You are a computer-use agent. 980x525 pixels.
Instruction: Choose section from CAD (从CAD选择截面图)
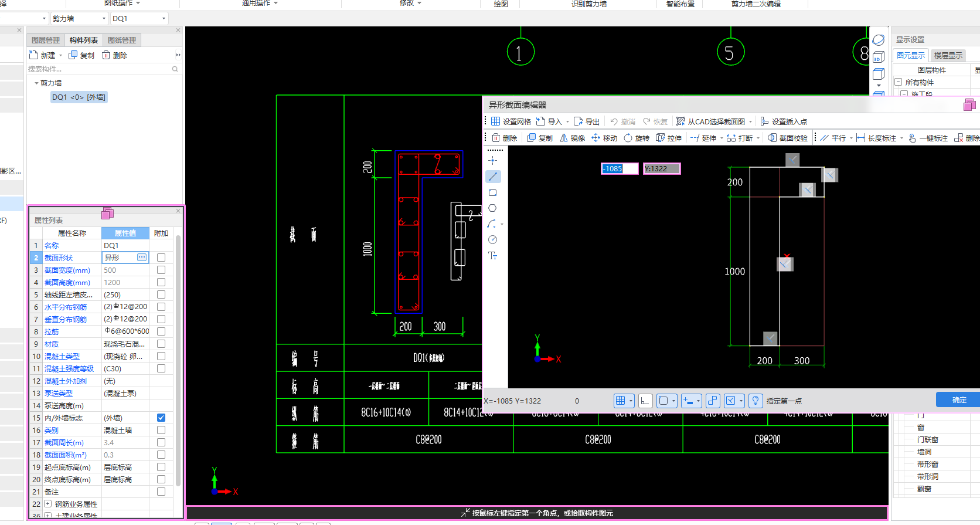click(710, 121)
